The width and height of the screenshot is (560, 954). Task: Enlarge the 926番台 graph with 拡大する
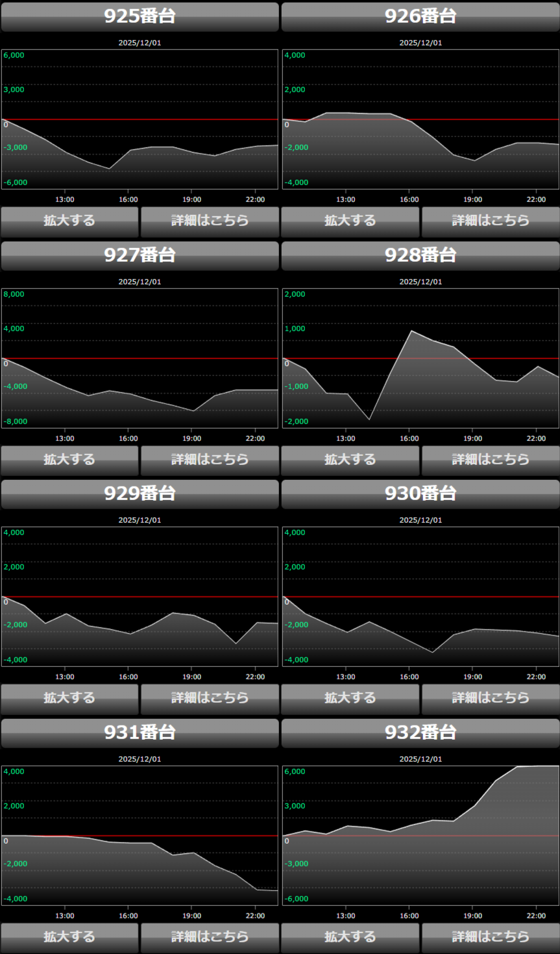[x=350, y=221]
